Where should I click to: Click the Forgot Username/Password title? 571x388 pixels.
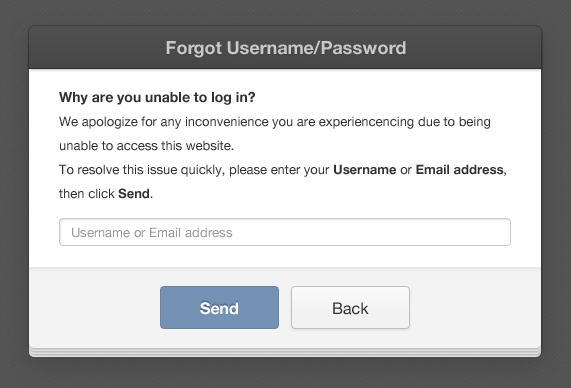coord(286,48)
